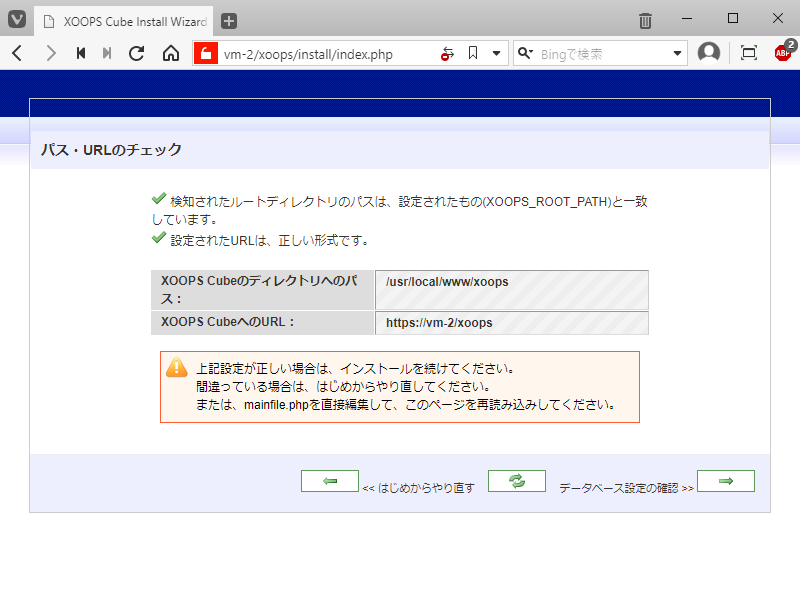Click the red insecure site padlock badge
The width and height of the screenshot is (800, 600).
point(206,54)
